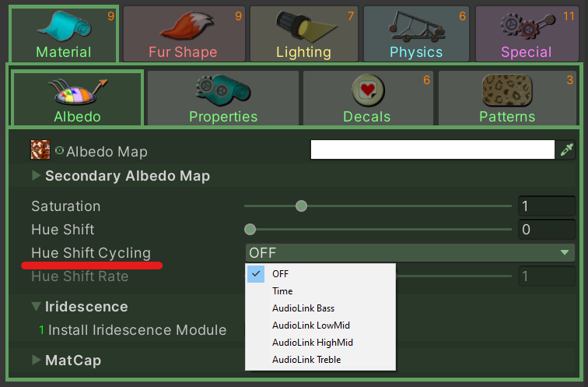
Task: Select AudioLink HighMid option
Action: tap(320, 343)
